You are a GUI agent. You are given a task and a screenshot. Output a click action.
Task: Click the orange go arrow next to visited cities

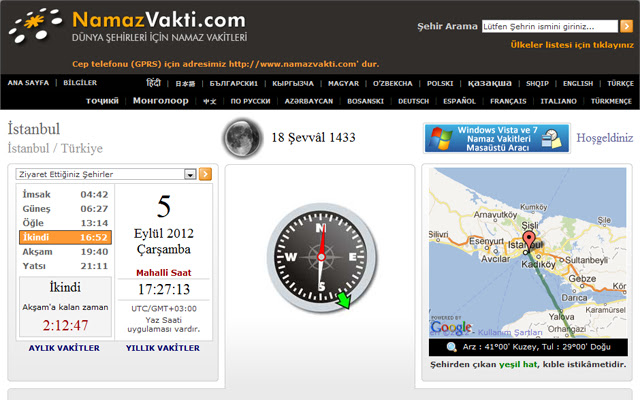coord(205,174)
